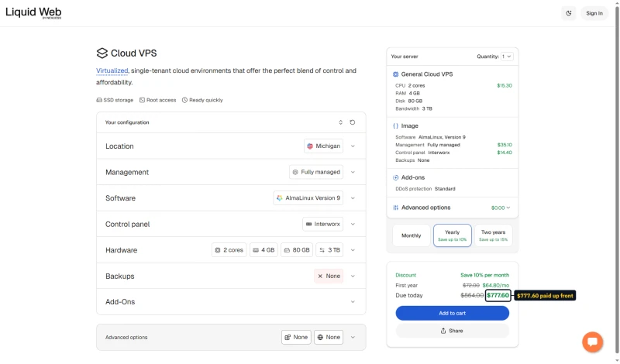
Task: Click the 80 GB disk chip
Action: point(297,250)
